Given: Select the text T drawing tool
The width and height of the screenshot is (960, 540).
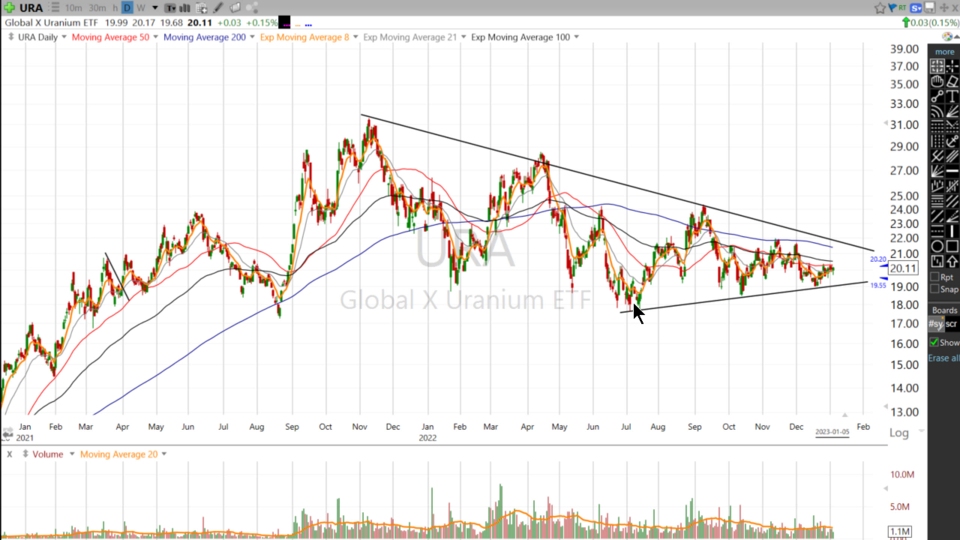Looking at the screenshot, I should coord(952,95).
